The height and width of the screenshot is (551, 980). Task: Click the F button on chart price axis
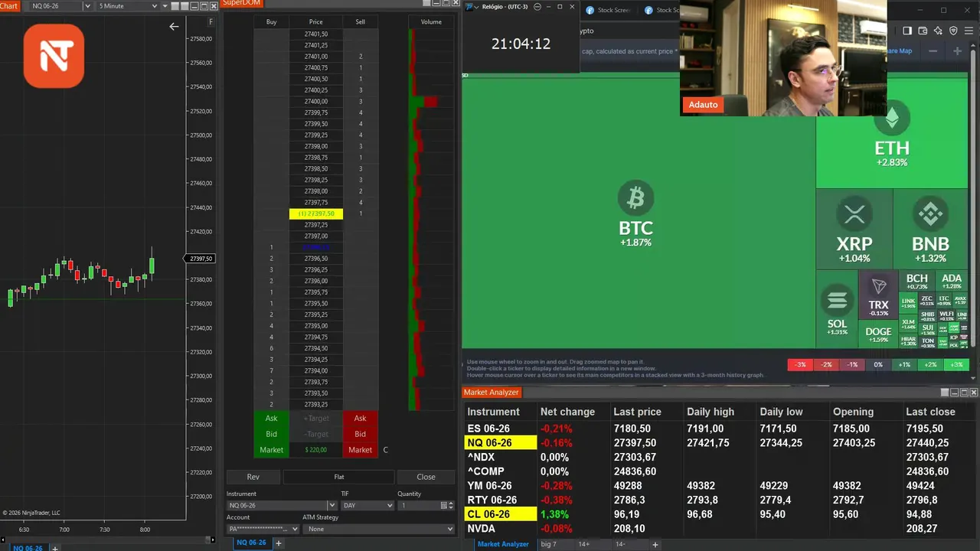point(211,22)
